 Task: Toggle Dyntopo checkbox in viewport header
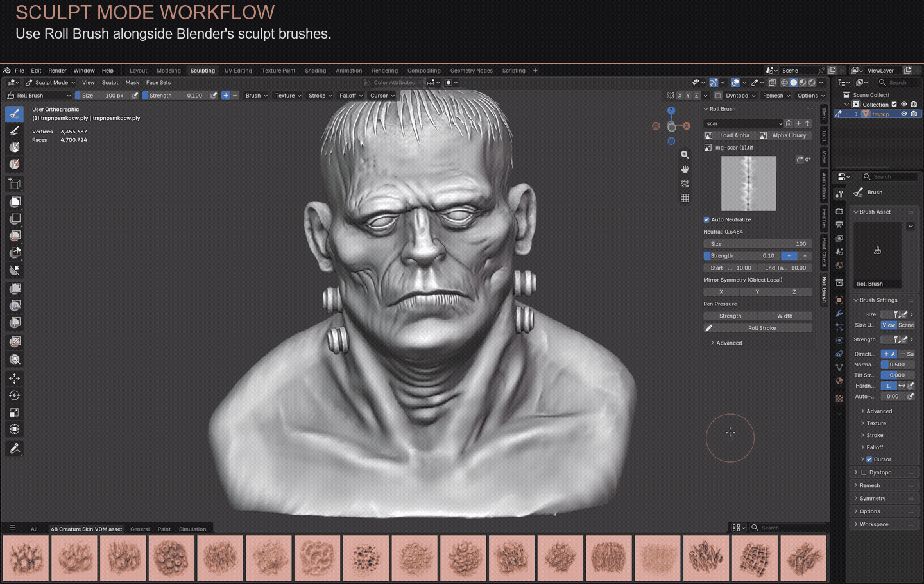click(718, 96)
